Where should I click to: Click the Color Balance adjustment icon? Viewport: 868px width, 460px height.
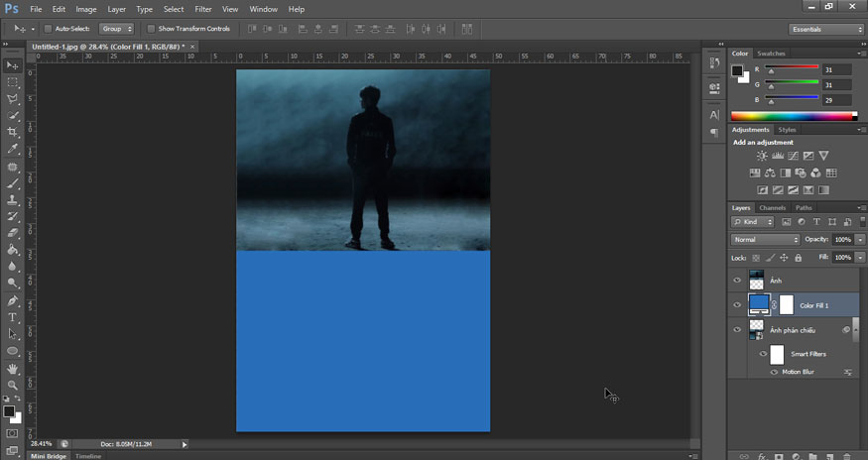click(x=770, y=173)
